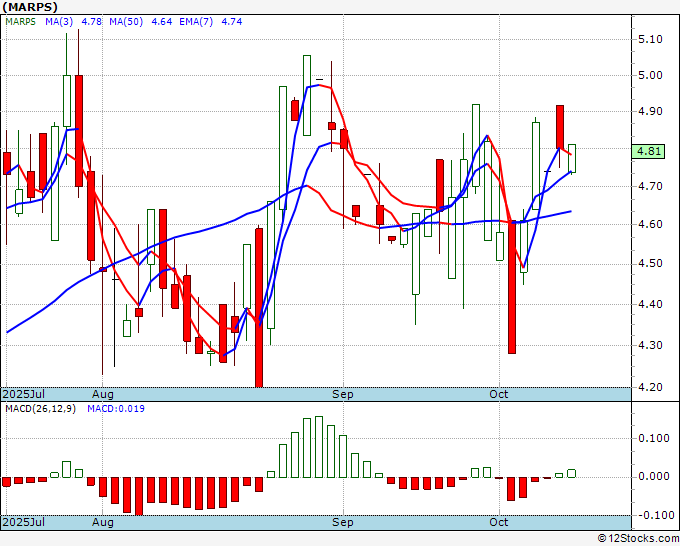The width and height of the screenshot is (680, 546).
Task: Click the 4.30 price axis label
Action: click(651, 346)
